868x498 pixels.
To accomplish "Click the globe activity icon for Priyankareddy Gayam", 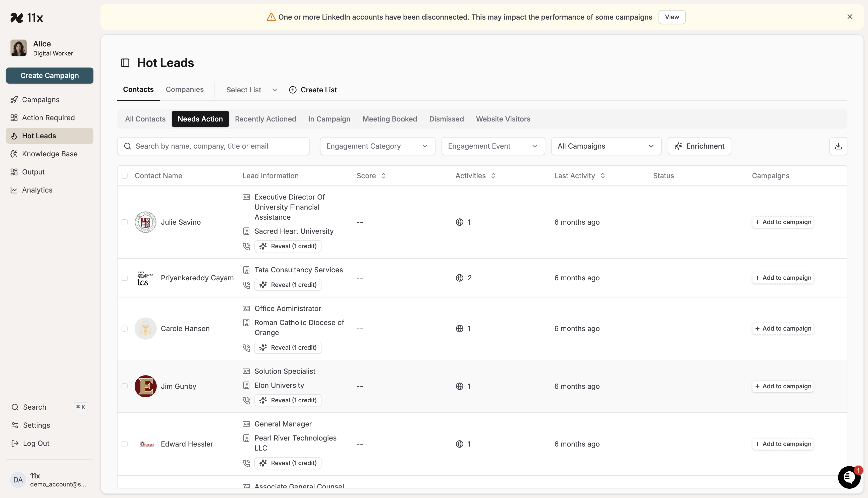I will pyautogui.click(x=459, y=278).
